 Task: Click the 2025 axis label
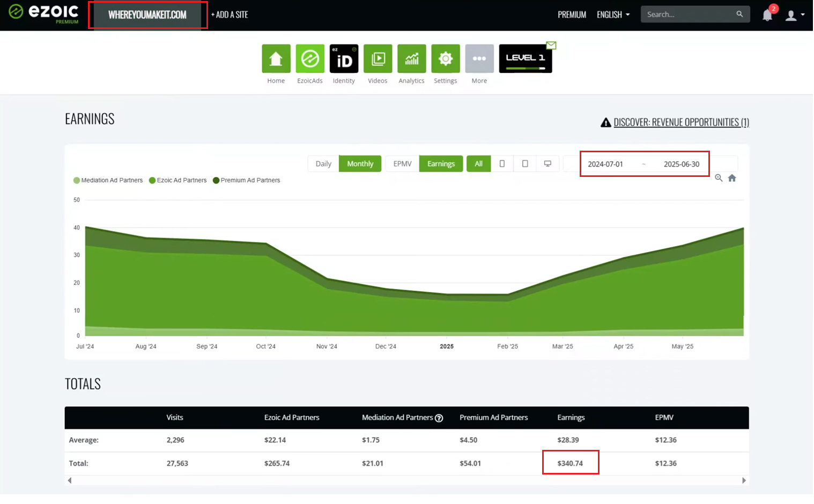447,346
